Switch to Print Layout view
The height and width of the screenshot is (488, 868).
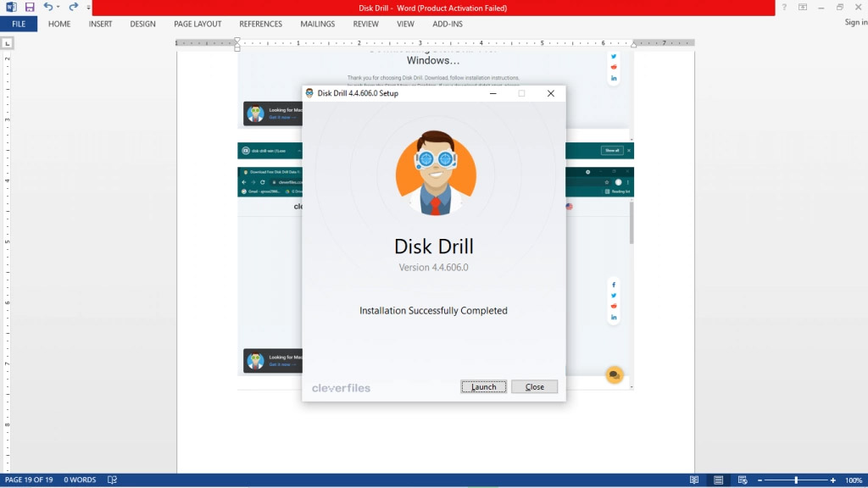pos(719,480)
